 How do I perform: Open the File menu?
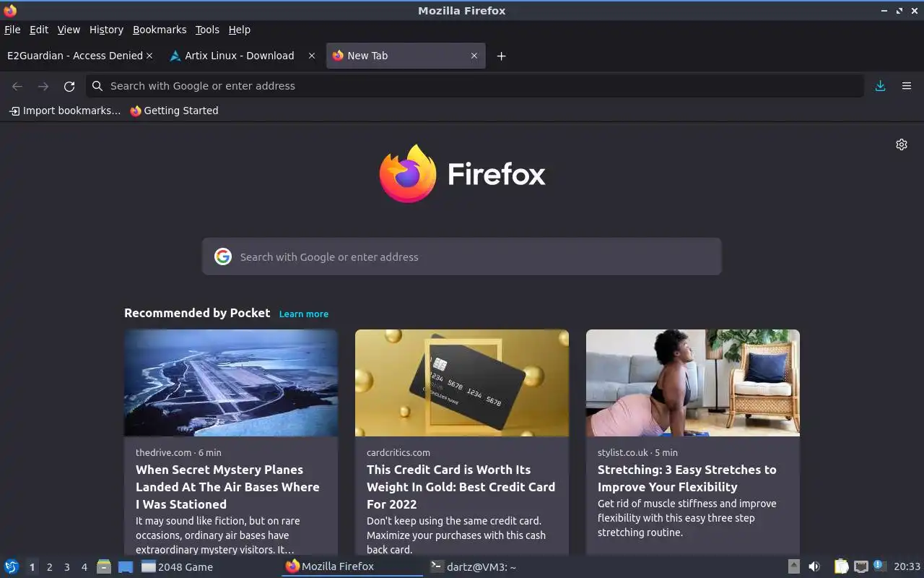click(x=12, y=30)
